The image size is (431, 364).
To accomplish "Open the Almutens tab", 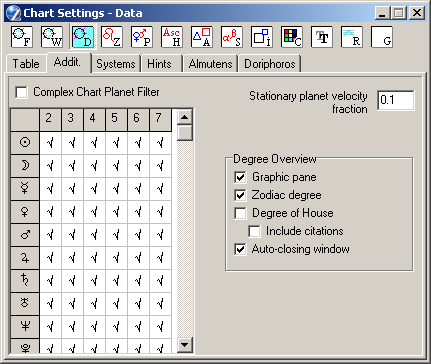I will (210, 64).
